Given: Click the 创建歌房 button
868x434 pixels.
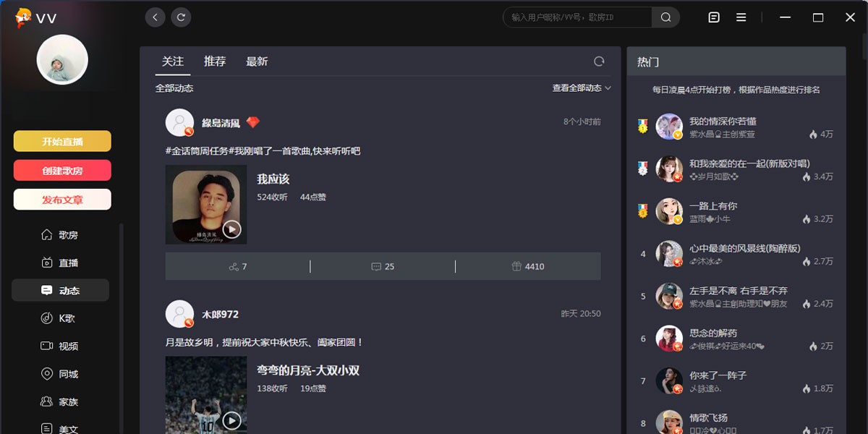Looking at the screenshot, I should point(62,171).
